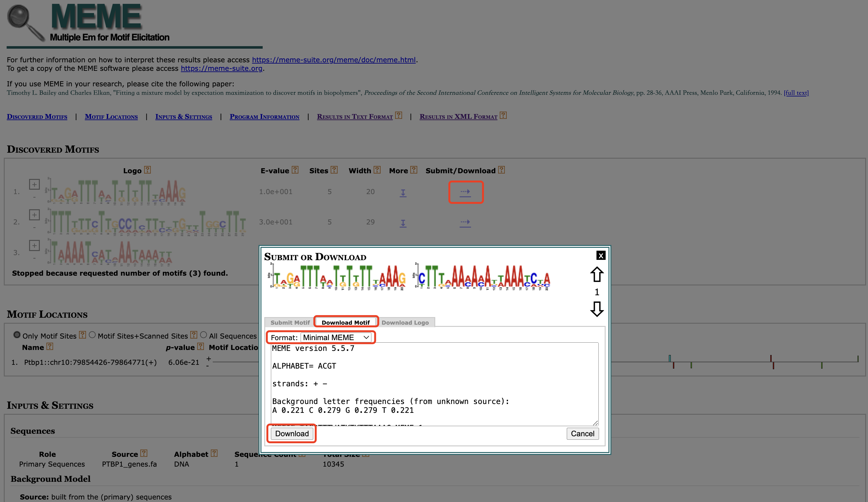Click the More down-arrow for motif 2
The width and height of the screenshot is (868, 502).
click(x=403, y=223)
